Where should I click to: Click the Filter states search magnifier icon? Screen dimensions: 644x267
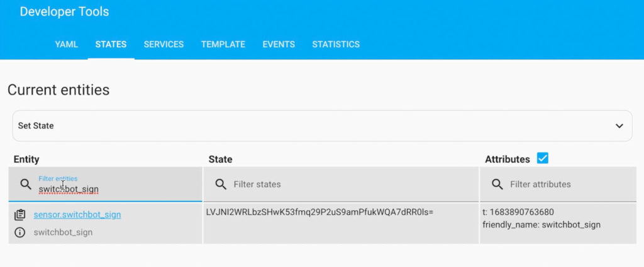click(x=221, y=185)
